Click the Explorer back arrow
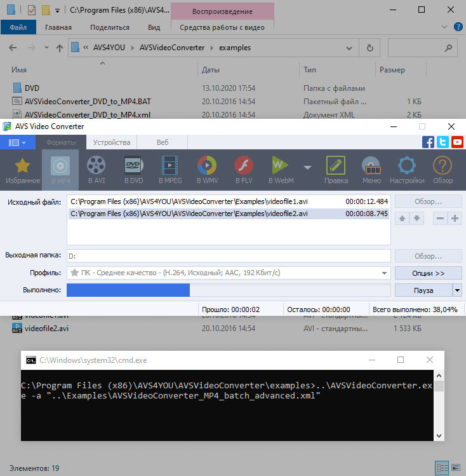This screenshot has height=476, width=466. (x=13, y=48)
